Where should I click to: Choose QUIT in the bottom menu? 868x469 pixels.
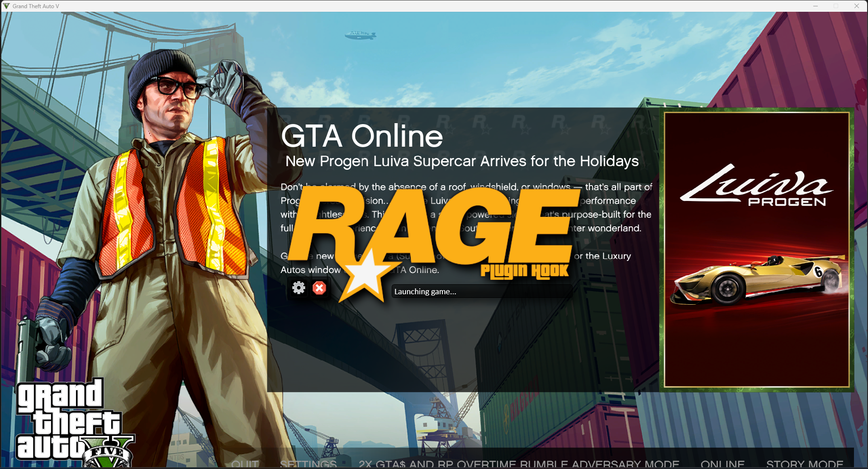tap(245, 464)
